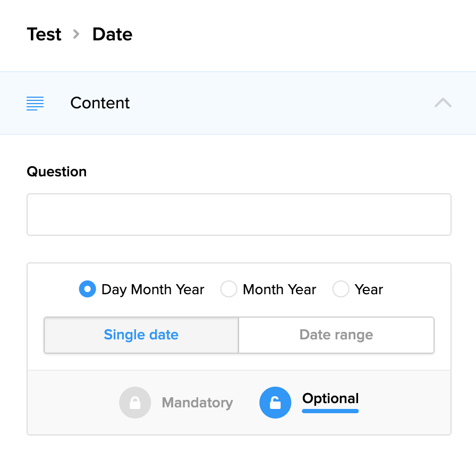The width and height of the screenshot is (476, 461).
Task: Click the Date breadcrumb title
Action: point(112,35)
